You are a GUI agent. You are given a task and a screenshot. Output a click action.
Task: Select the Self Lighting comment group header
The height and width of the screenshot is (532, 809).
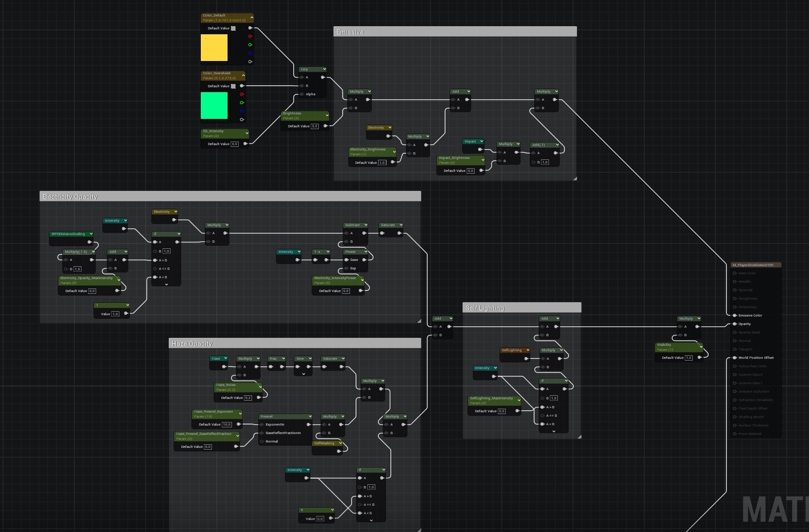pyautogui.click(x=521, y=308)
